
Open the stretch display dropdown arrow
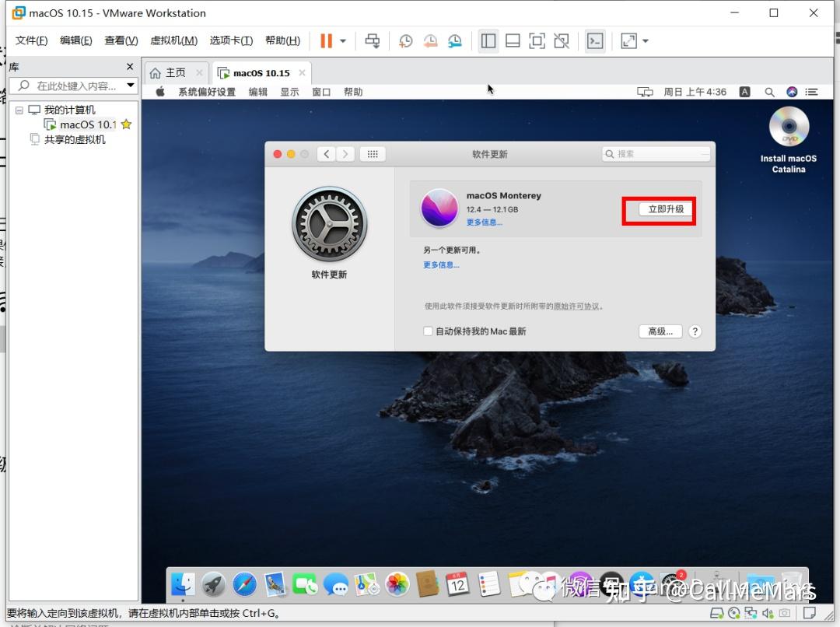click(645, 40)
